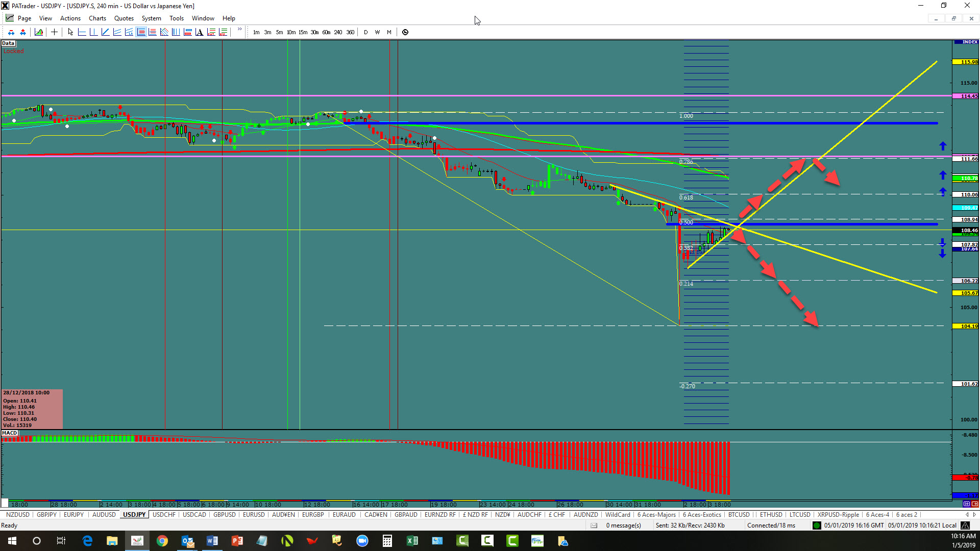Select the vertical line drawing tool
This screenshot has width=980, height=551.
point(93,32)
